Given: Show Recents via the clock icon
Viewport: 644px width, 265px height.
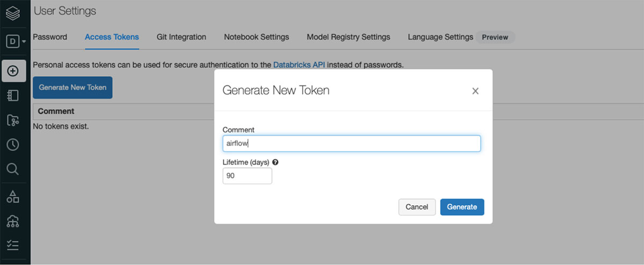Looking at the screenshot, I should [13, 145].
